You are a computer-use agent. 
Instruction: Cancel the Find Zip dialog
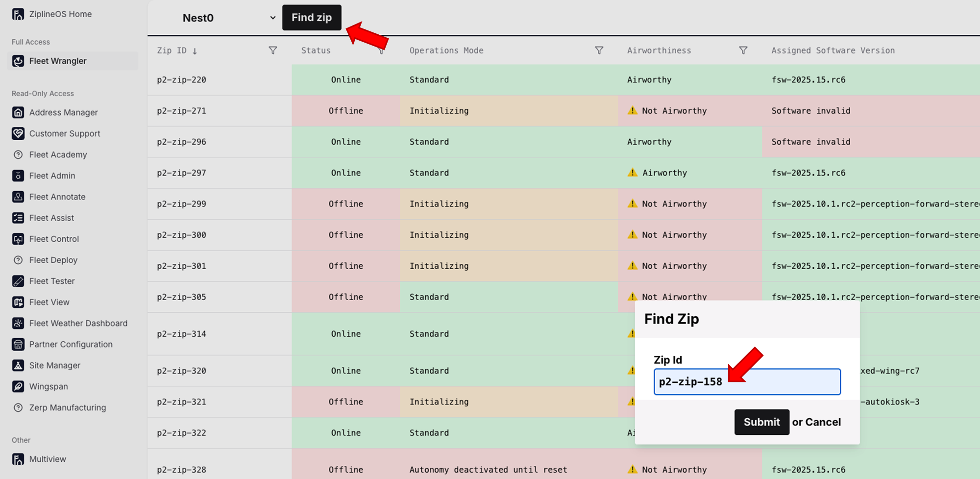tap(823, 422)
